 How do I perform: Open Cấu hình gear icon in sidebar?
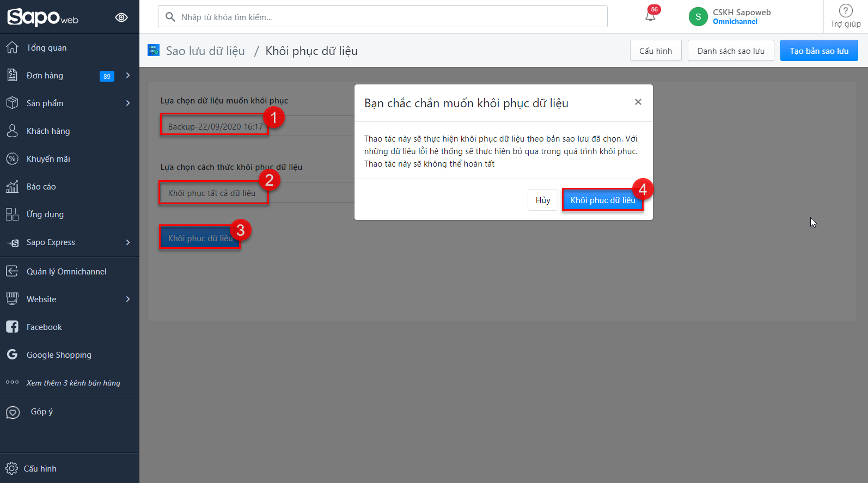click(x=11, y=468)
